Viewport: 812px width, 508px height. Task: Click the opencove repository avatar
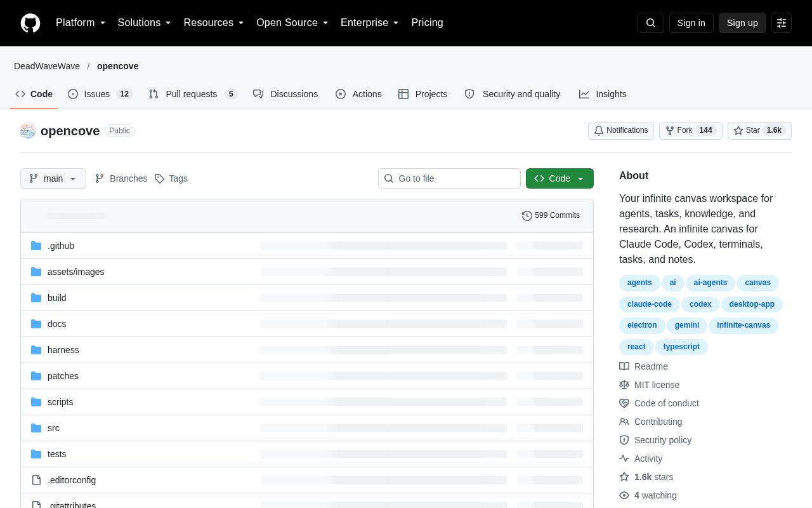(x=28, y=131)
